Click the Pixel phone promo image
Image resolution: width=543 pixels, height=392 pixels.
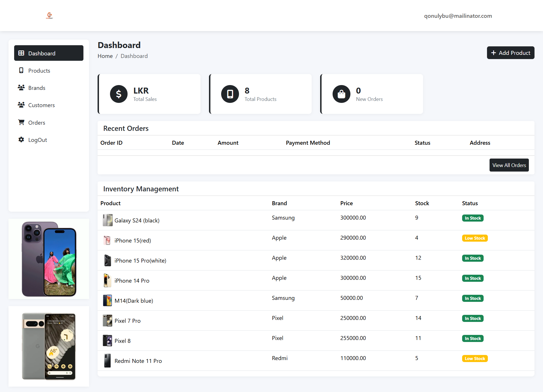(x=49, y=346)
